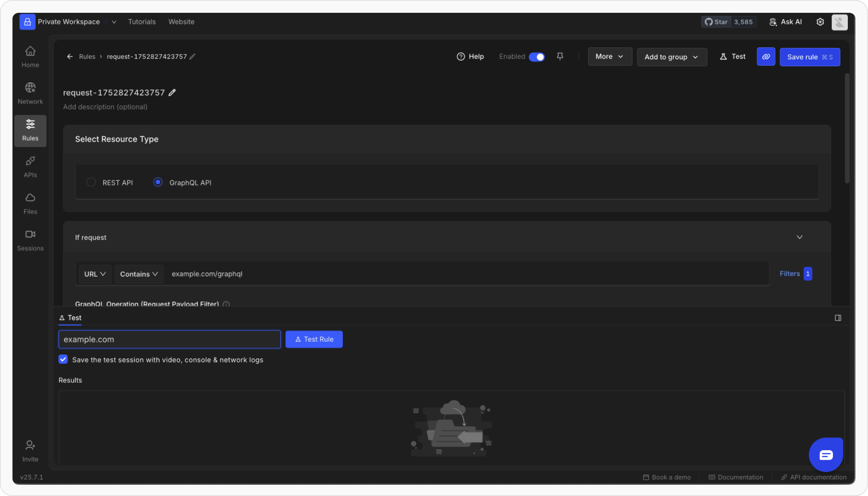Toggle the Enabled switch off
The width and height of the screenshot is (868, 496).
(x=537, y=57)
